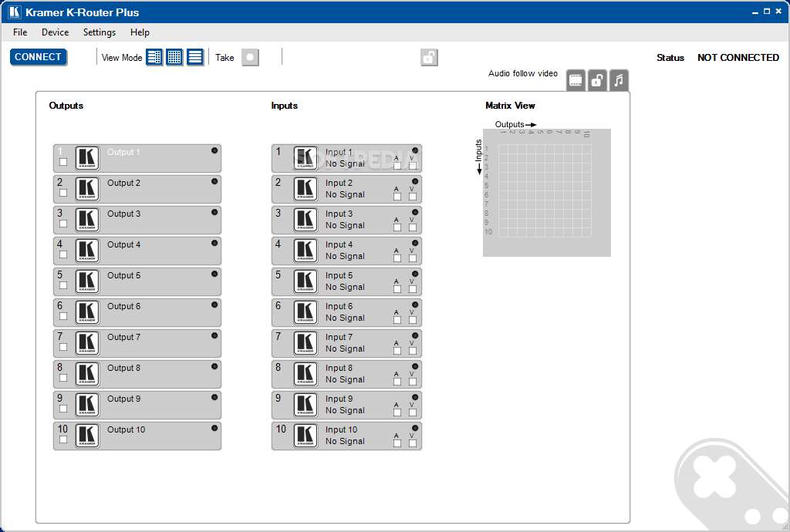
Task: Switch to grid matrix View Mode icon
Action: [174, 57]
